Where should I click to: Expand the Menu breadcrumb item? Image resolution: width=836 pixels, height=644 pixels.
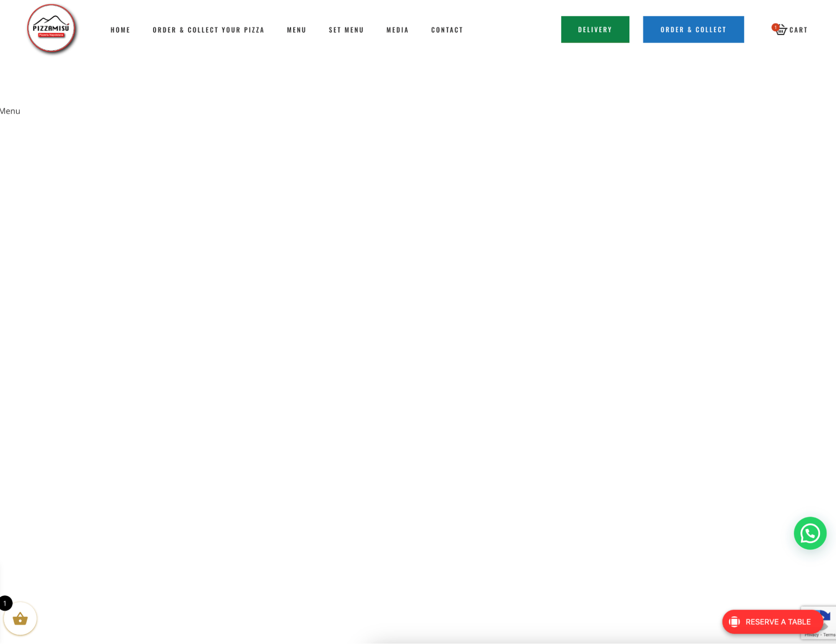(x=10, y=111)
